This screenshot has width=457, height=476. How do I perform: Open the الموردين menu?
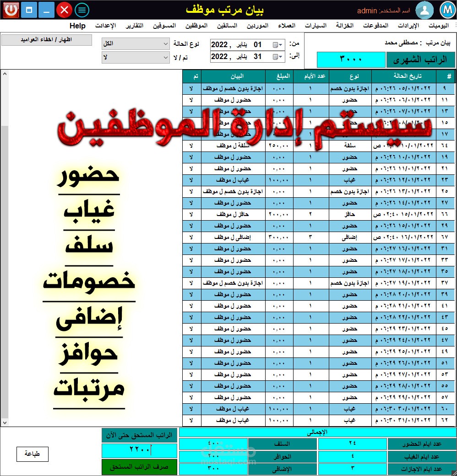point(257,26)
